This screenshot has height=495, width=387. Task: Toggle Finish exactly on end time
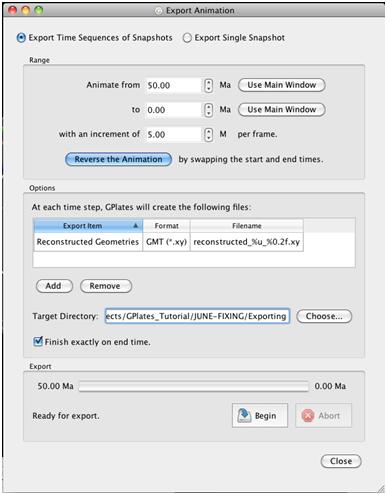point(38,341)
